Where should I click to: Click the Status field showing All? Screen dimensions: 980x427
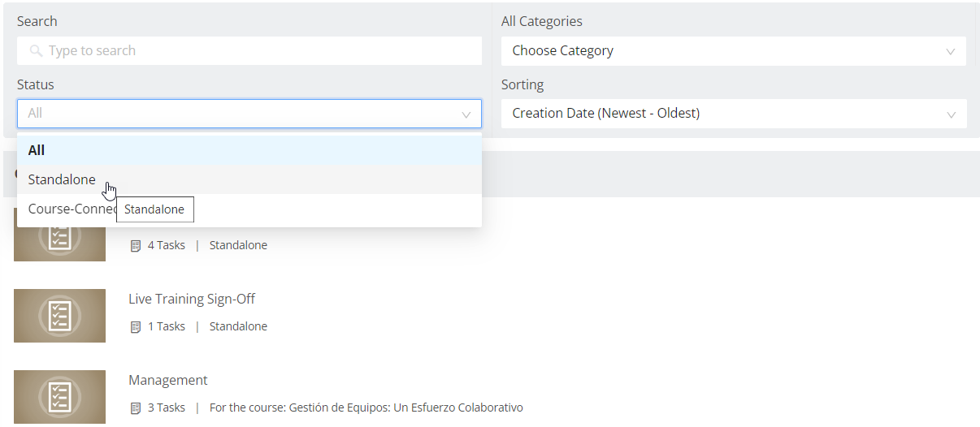249,114
